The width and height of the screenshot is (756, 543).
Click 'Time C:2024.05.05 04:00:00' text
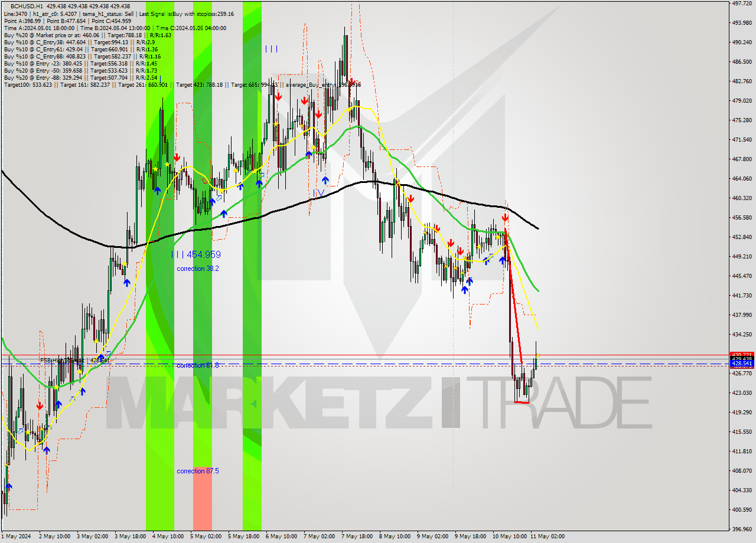click(x=191, y=28)
